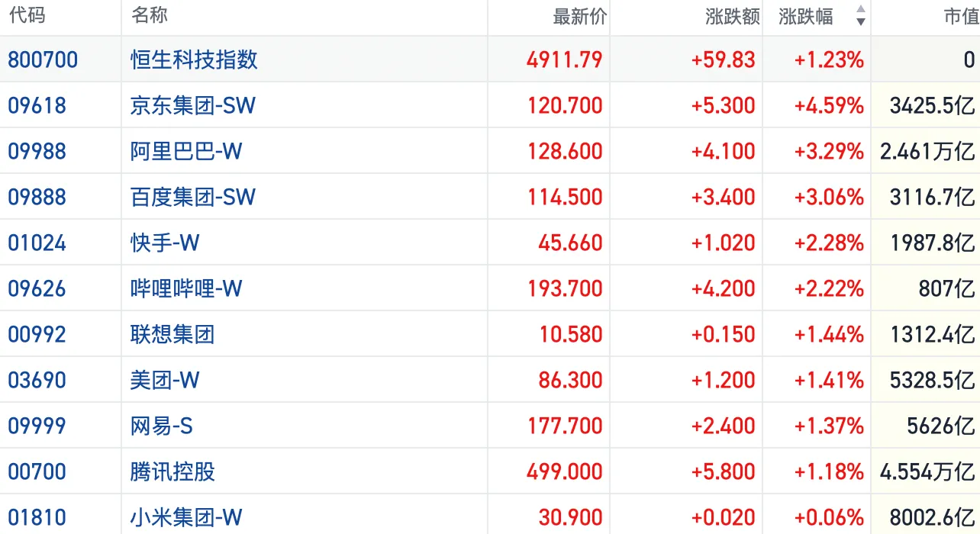Click stock code 09988
Viewport: 980px width, 534px height.
coord(37,151)
